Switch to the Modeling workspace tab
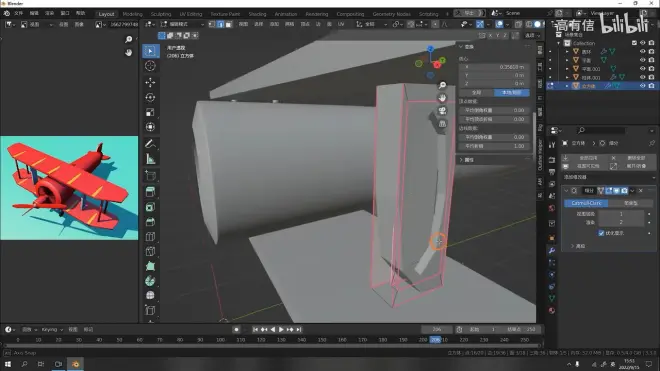 click(x=133, y=14)
